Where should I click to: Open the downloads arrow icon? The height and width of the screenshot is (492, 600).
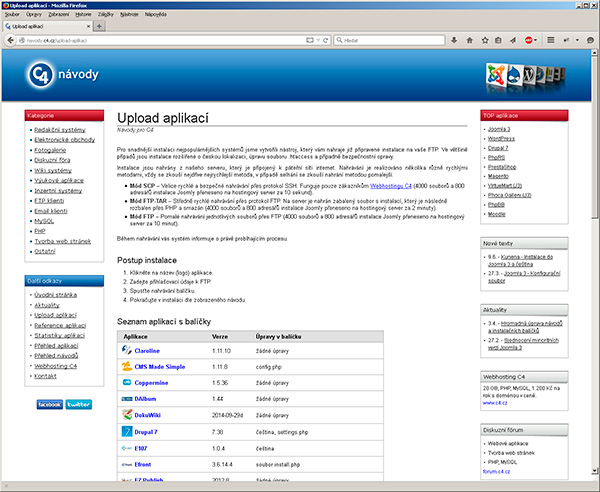454,40
